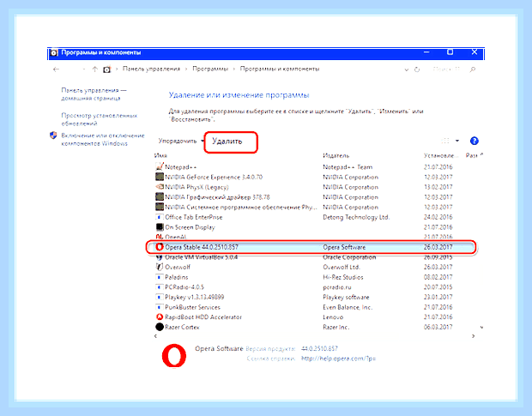This screenshot has width=532, height=416.
Task: Select the Razer Cortex row
Action: point(304,327)
